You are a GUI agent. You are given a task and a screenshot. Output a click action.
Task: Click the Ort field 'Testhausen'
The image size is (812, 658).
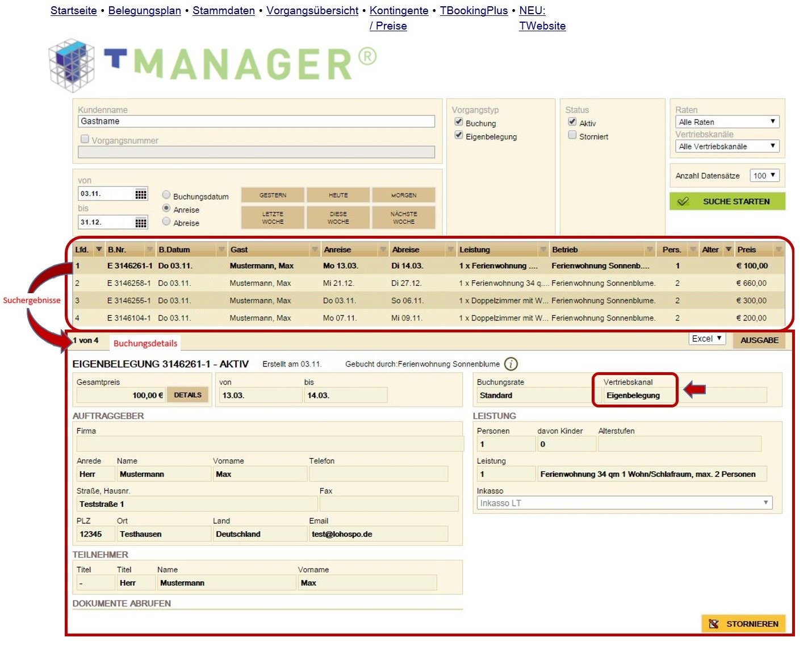pyautogui.click(x=164, y=534)
